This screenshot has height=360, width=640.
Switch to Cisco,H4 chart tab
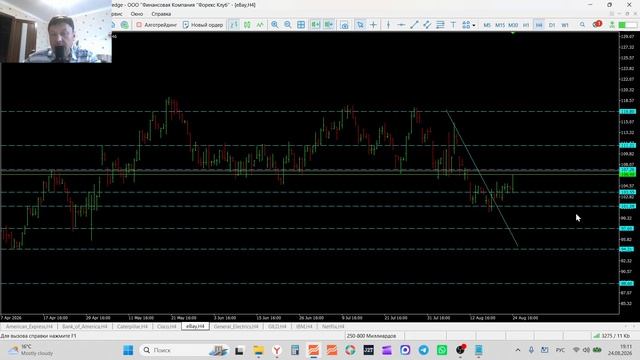(x=167, y=327)
